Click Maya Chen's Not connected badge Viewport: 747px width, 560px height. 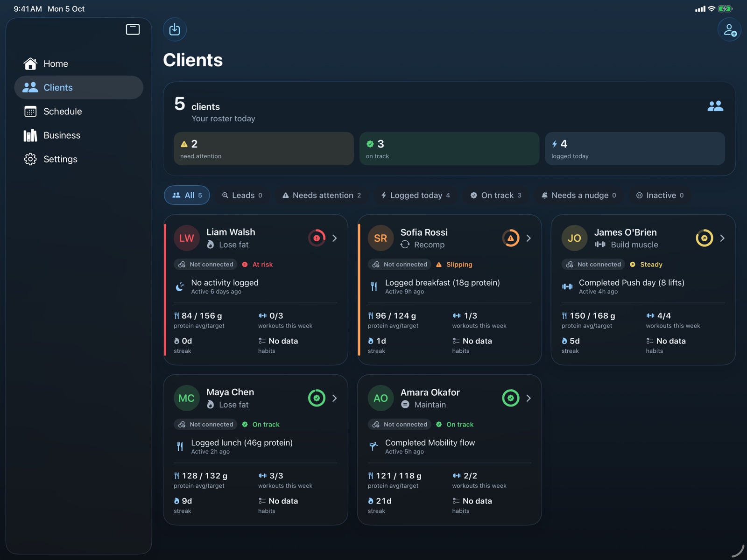[x=206, y=424]
